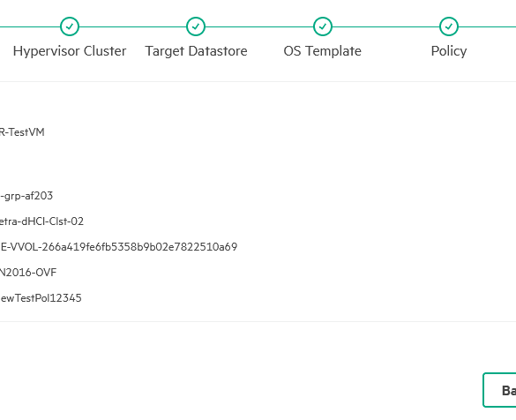Jump to the Policy step label
516x420 pixels.
[x=449, y=51]
